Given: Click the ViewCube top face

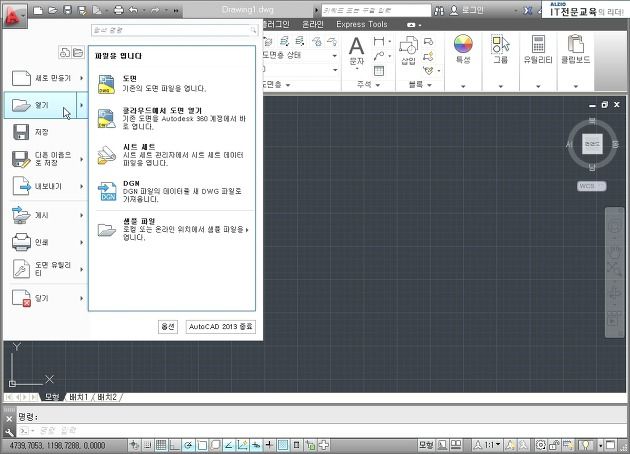Looking at the screenshot, I should click(592, 144).
